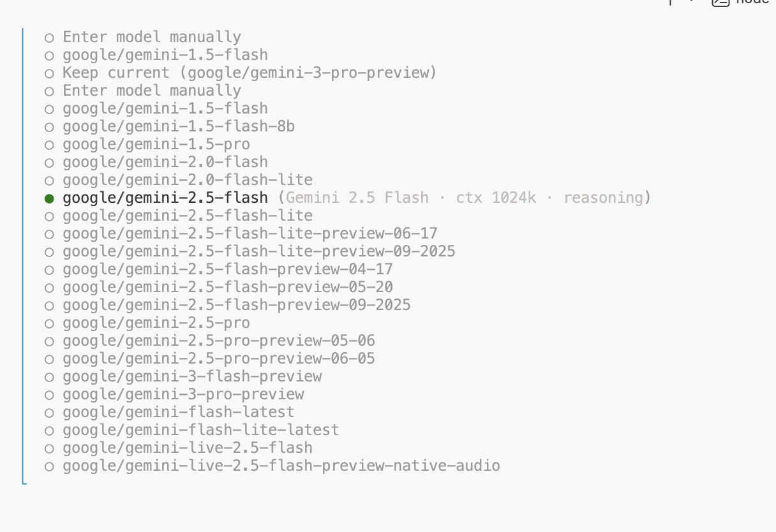
Task: Select gemini-2.5-flash-preview-04-17 option
Action: (227, 269)
